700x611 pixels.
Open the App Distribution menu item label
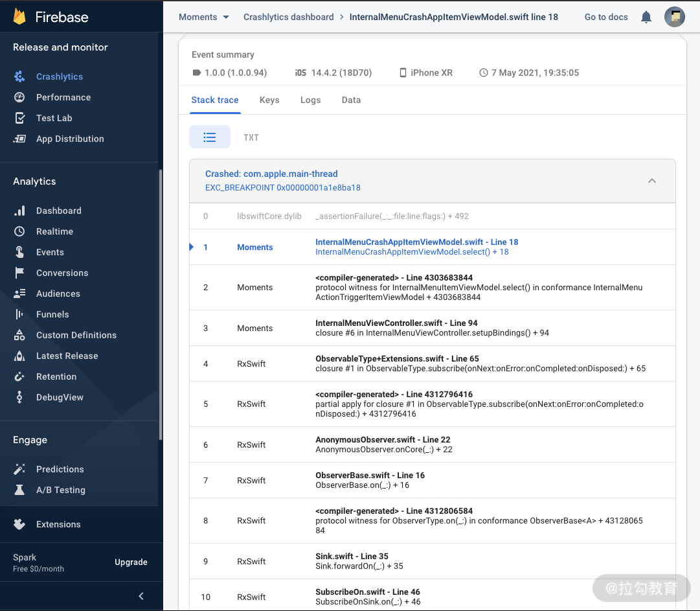(70, 139)
